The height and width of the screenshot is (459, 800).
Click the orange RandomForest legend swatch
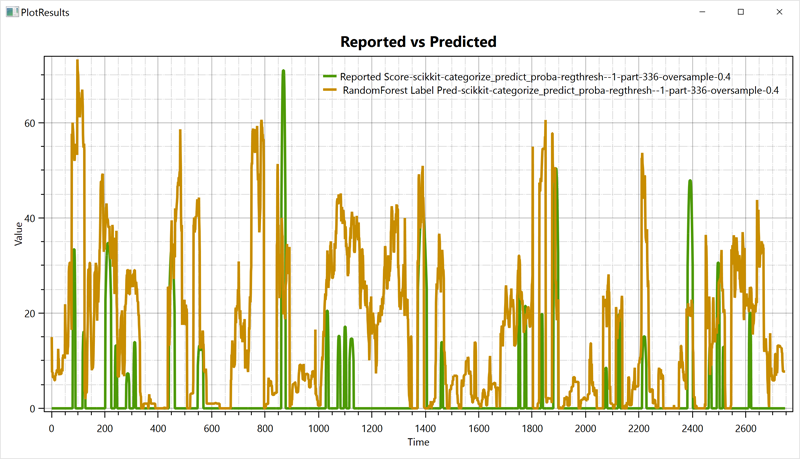click(x=329, y=90)
